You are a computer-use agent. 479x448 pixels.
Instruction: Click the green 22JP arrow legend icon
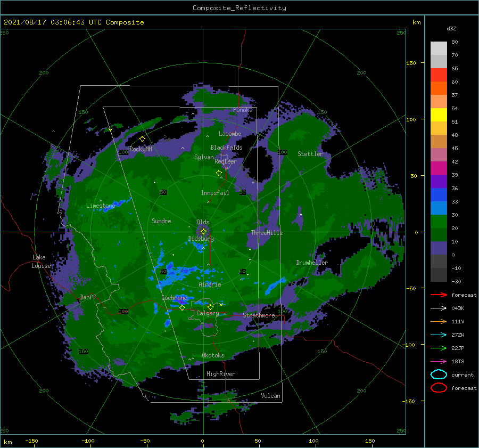[439, 348]
